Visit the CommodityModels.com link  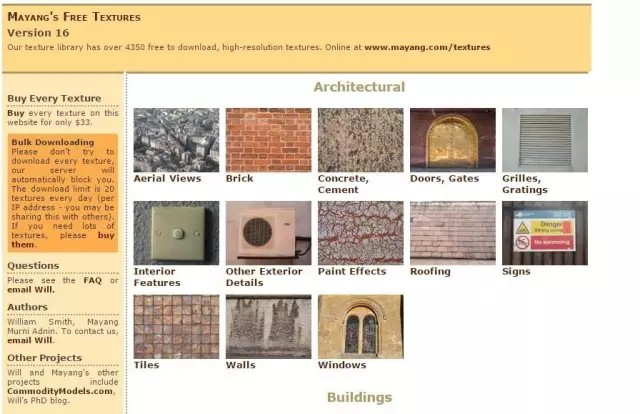point(60,391)
